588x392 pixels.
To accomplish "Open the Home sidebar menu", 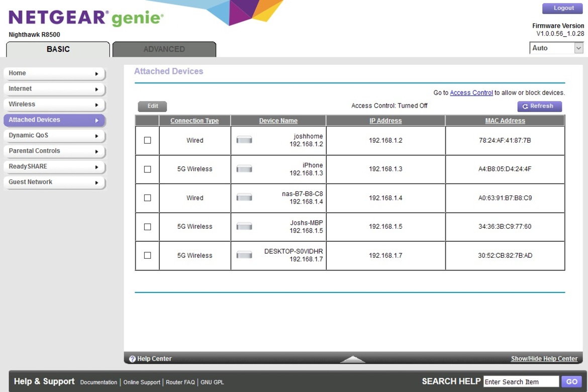I will (x=55, y=73).
